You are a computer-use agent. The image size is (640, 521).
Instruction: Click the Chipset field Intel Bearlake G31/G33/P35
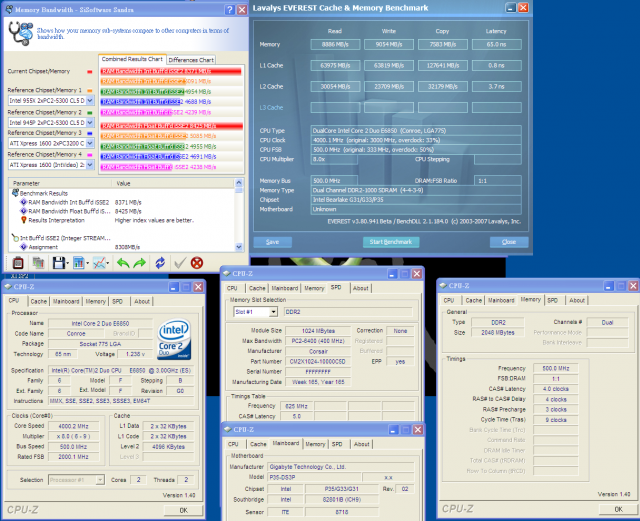416,200
